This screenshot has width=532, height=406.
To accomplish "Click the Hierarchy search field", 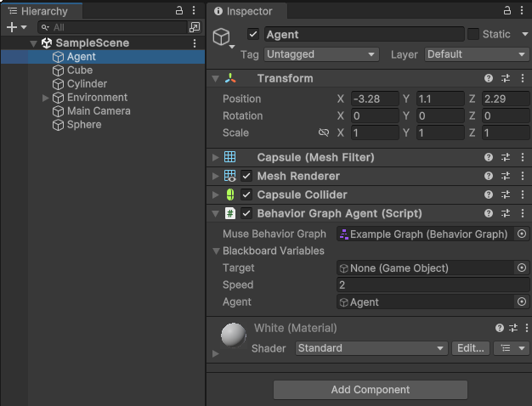I will click(x=113, y=27).
